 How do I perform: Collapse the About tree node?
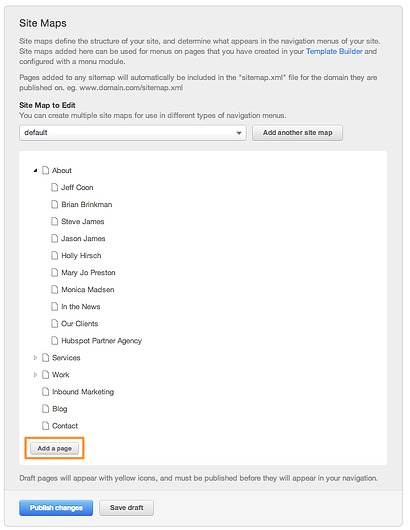tap(35, 171)
